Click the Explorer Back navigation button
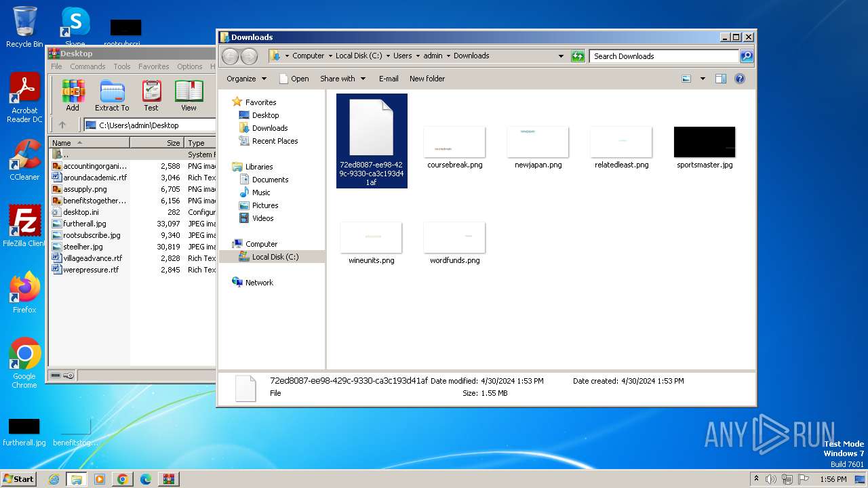Viewport: 868px width, 488px height. 231,56
